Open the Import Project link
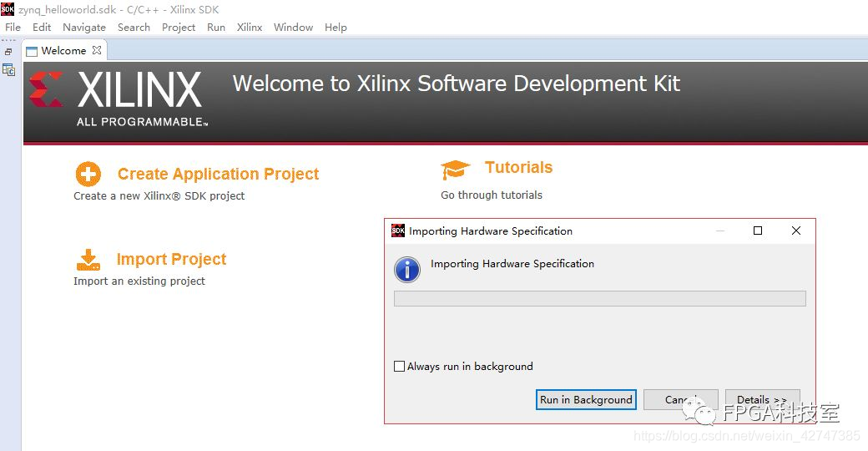 coord(171,259)
